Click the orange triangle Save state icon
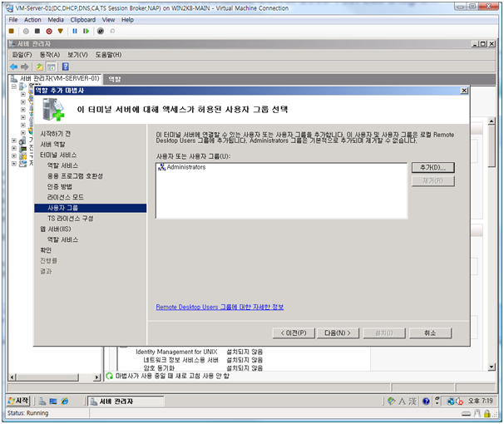 (x=60, y=31)
